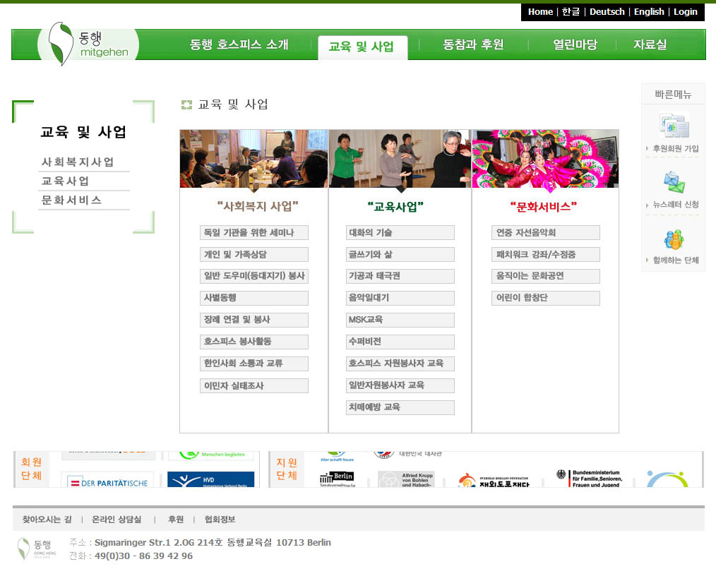The height and width of the screenshot is (588, 716).
Task: Open 이민자 실태조사
Action: click(x=254, y=385)
